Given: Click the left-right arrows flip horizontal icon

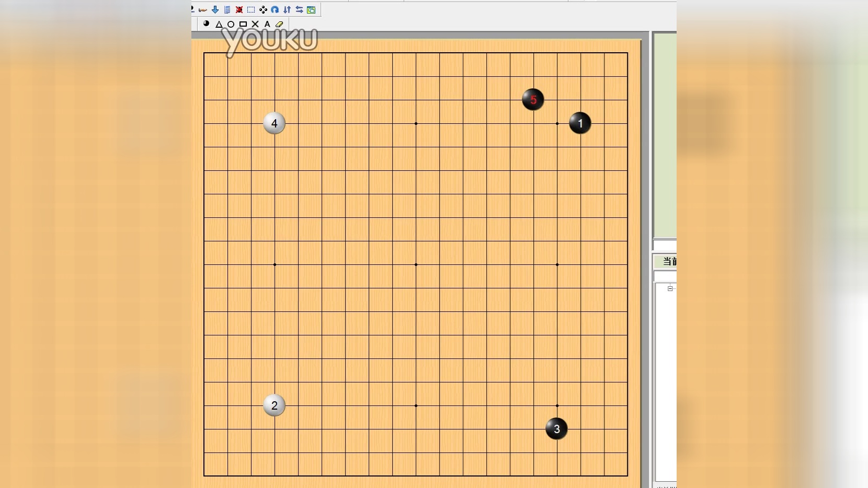Looking at the screenshot, I should click(x=299, y=9).
